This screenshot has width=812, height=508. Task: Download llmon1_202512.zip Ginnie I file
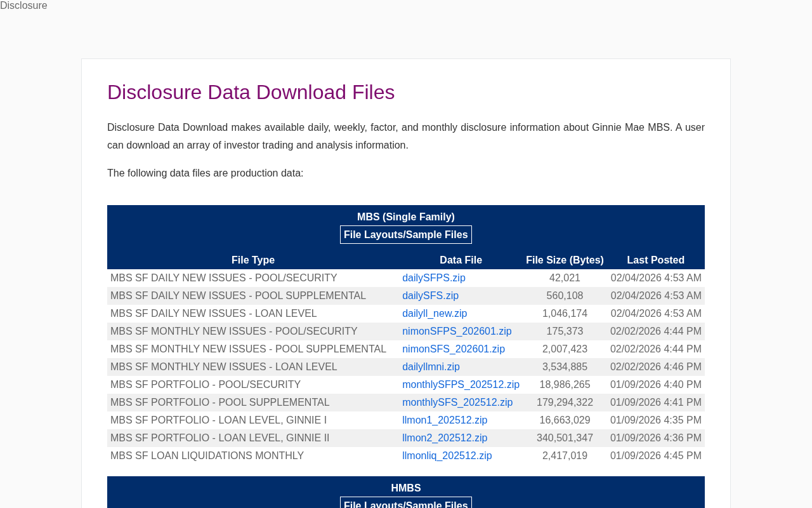445,420
